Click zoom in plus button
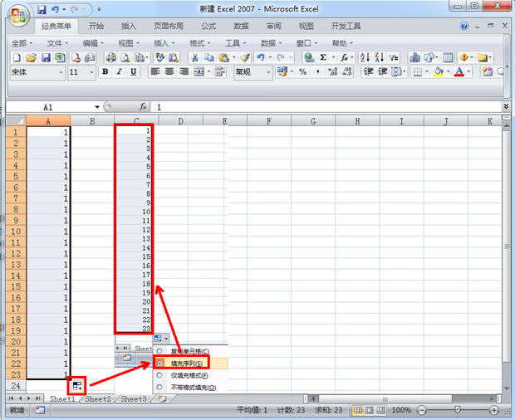Screen dimensions: 515x420 (x=494, y=410)
